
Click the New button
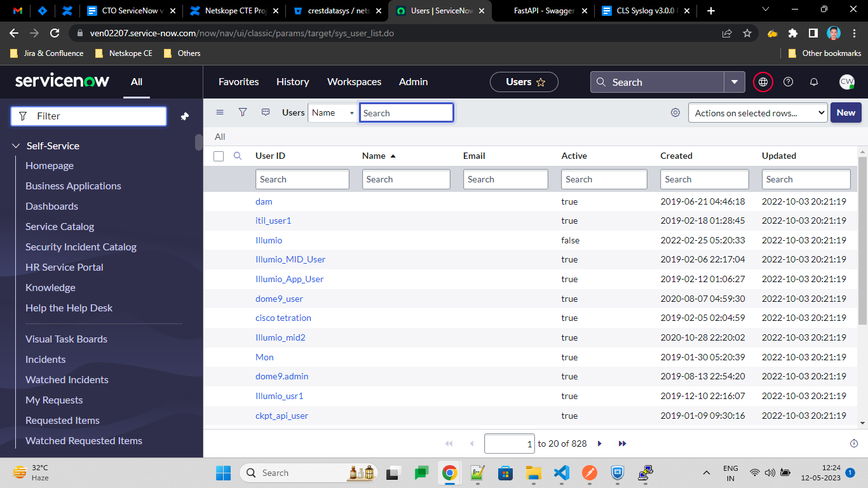coord(846,112)
